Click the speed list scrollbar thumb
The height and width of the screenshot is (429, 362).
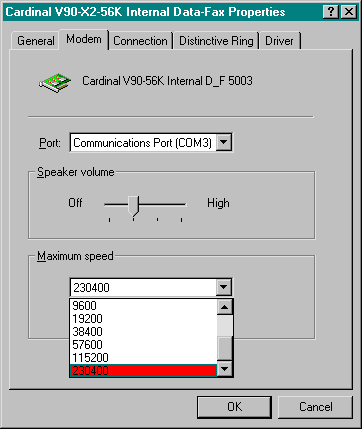pyautogui.click(x=224, y=348)
